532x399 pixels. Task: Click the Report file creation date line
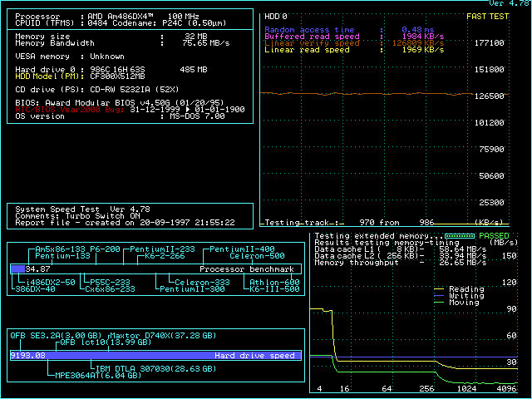pos(125,222)
